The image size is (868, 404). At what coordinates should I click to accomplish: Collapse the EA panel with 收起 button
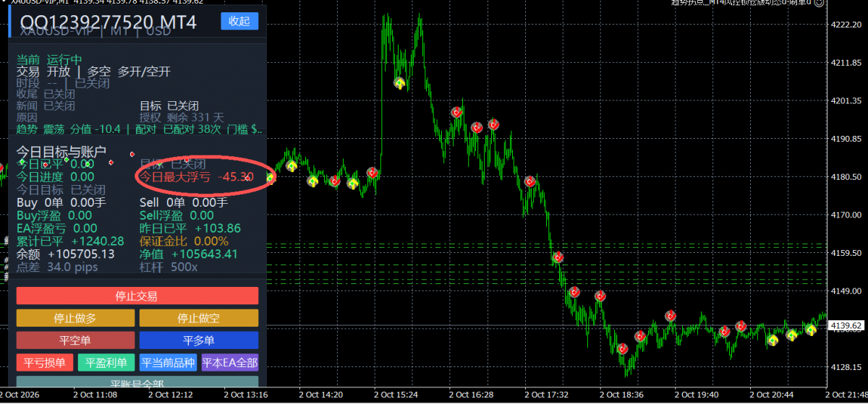239,21
